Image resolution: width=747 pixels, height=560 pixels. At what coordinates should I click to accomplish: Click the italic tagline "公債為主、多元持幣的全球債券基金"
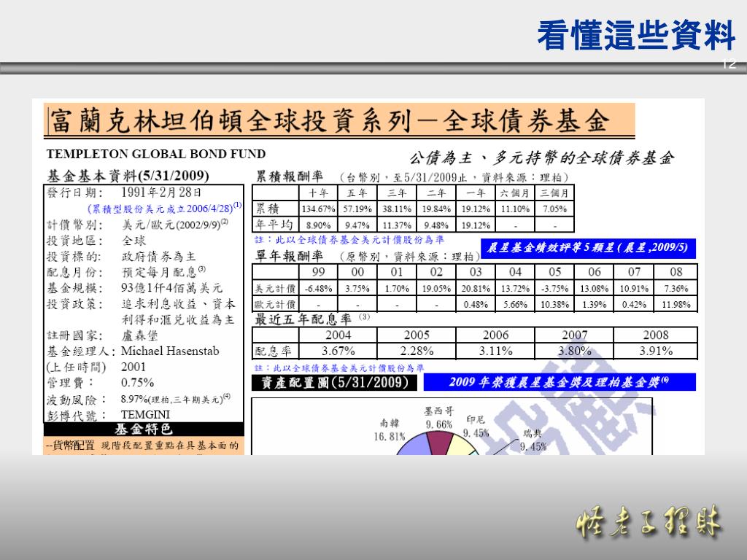(x=542, y=157)
